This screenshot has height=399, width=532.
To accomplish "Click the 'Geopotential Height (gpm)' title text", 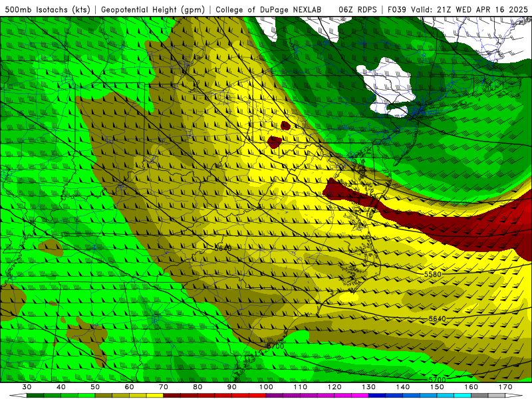I will pos(153,10).
